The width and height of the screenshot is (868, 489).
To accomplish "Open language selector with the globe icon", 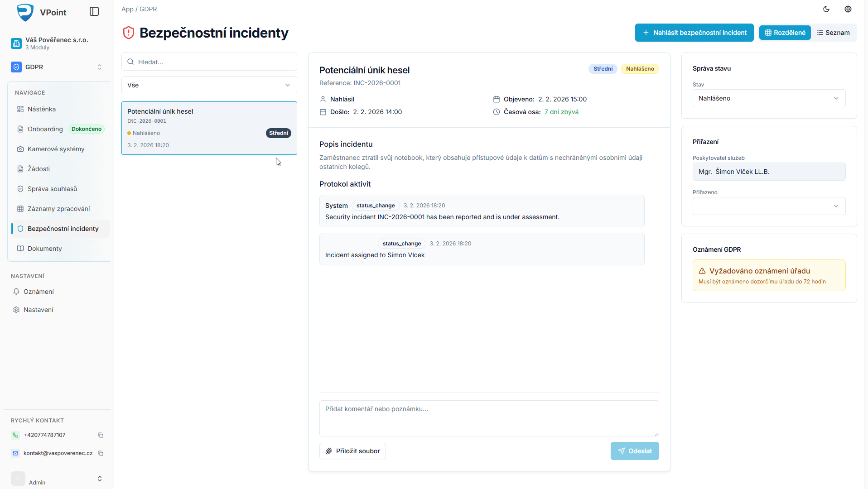I will tap(848, 9).
